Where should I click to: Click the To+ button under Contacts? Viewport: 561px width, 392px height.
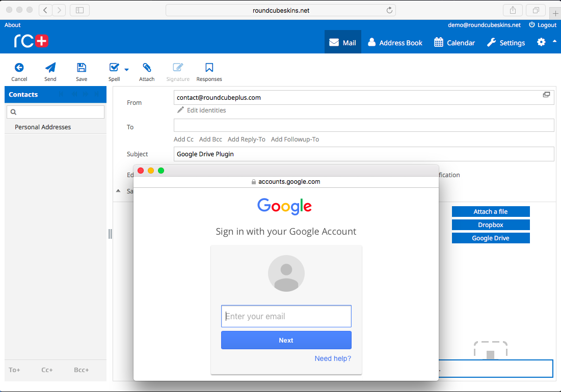click(14, 370)
